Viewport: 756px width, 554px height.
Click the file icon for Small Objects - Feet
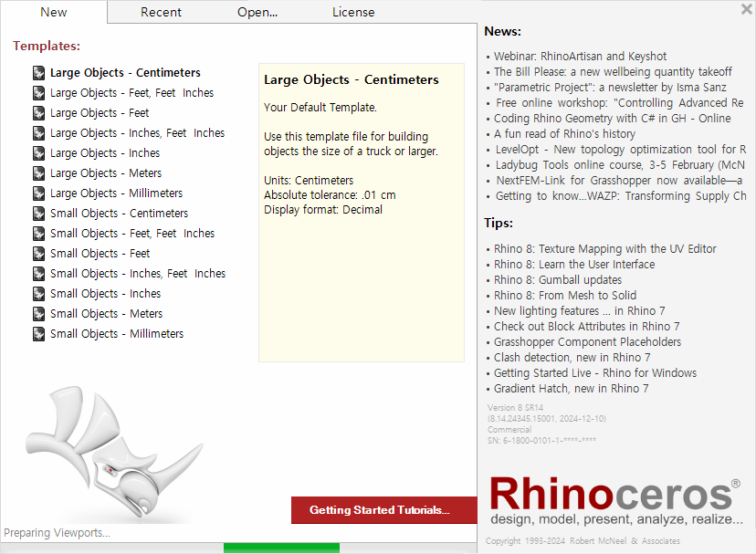[38, 254]
